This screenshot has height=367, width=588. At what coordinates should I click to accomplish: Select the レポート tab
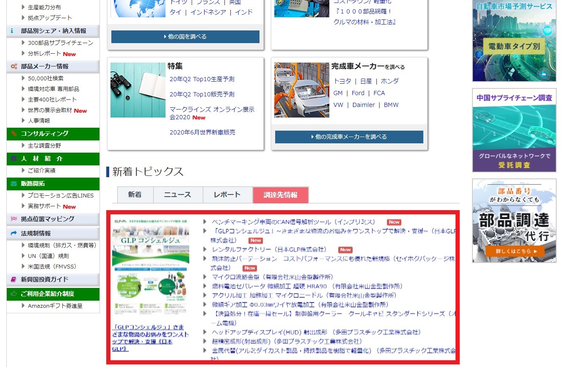pyautogui.click(x=227, y=195)
